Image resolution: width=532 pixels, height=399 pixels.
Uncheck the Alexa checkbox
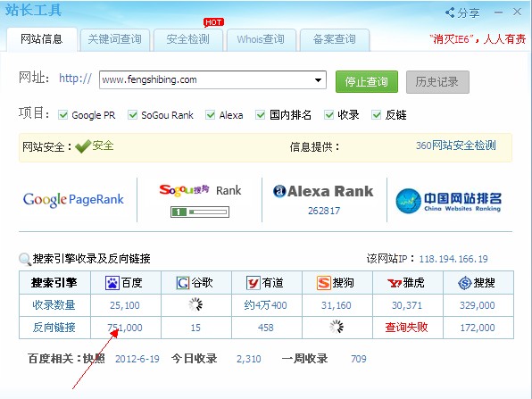point(211,114)
